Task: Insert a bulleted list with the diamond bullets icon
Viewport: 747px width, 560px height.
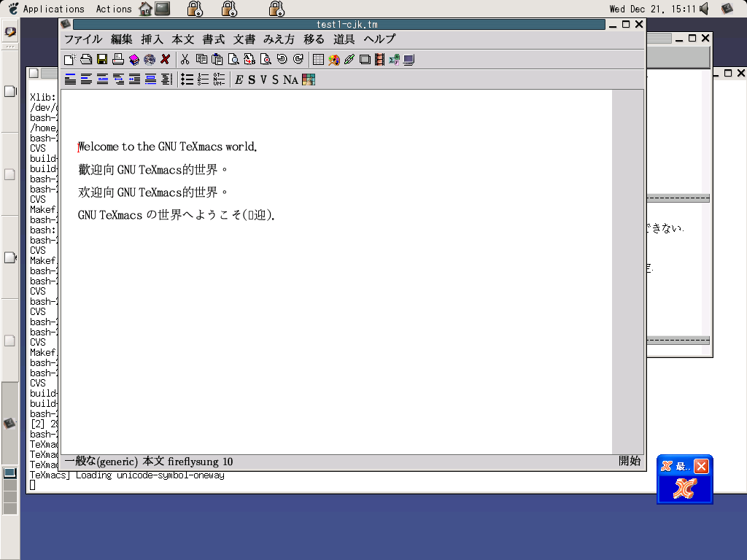Action: [187, 79]
